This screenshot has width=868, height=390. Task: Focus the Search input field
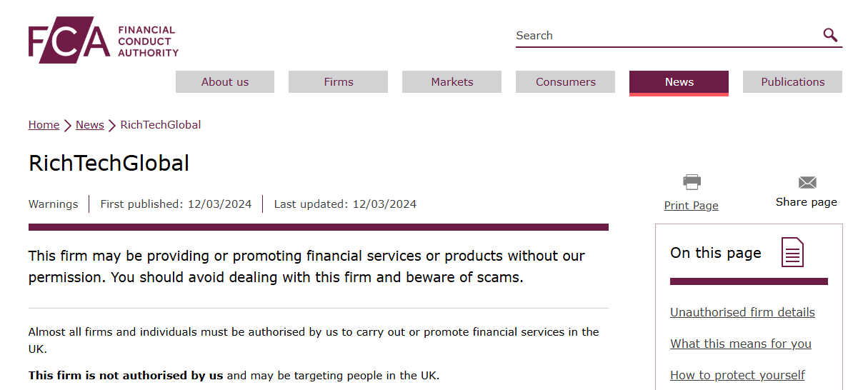pyautogui.click(x=668, y=36)
